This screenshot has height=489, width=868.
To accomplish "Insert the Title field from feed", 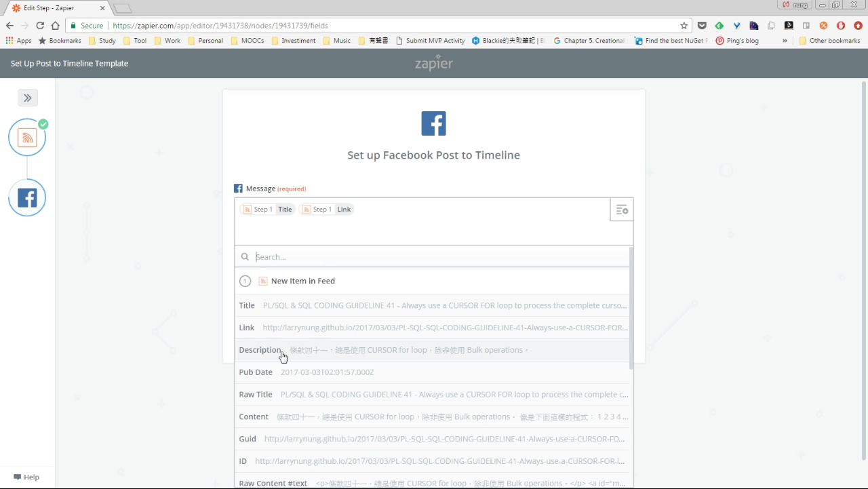I will click(x=433, y=305).
